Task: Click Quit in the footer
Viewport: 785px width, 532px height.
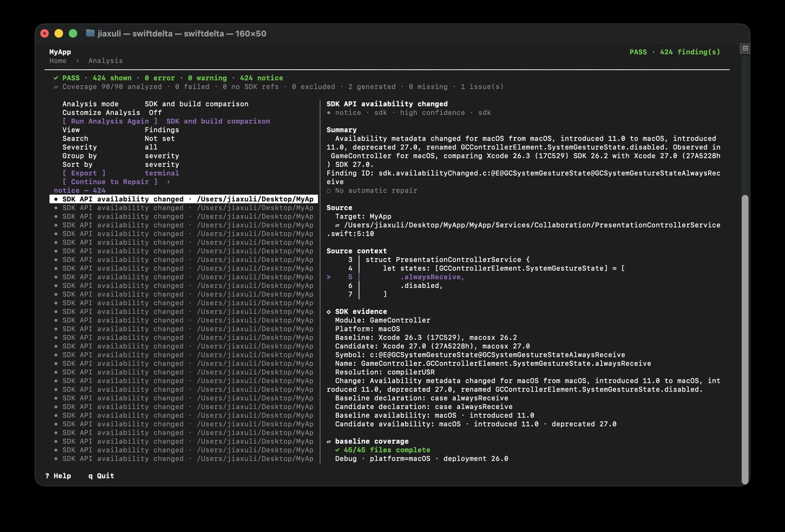Action: point(101,476)
